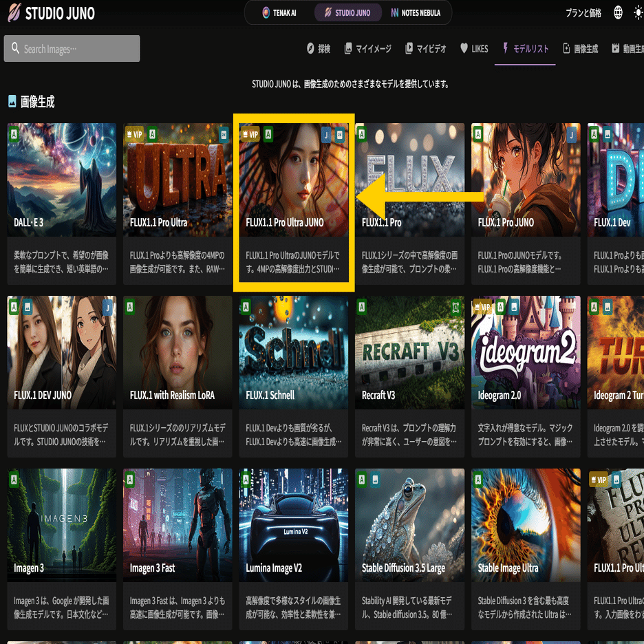Viewport: 644px width, 644px height.
Task: Go to the LIKES page
Action: point(474,48)
